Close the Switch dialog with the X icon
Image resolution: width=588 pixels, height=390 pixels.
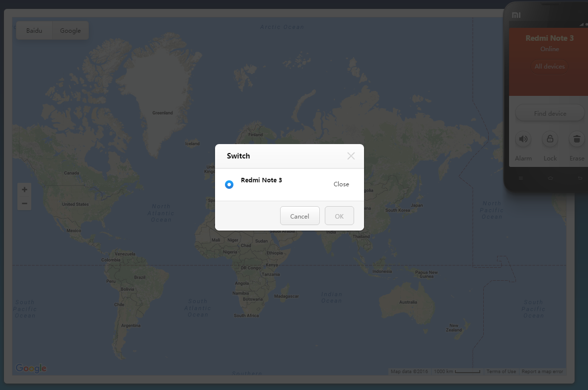click(x=351, y=156)
